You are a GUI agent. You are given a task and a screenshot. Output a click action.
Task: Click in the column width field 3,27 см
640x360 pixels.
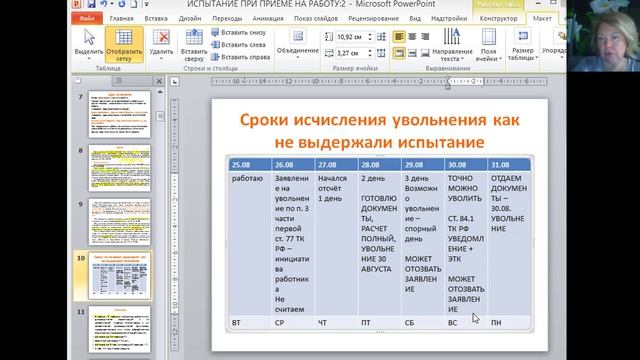pyautogui.click(x=351, y=53)
